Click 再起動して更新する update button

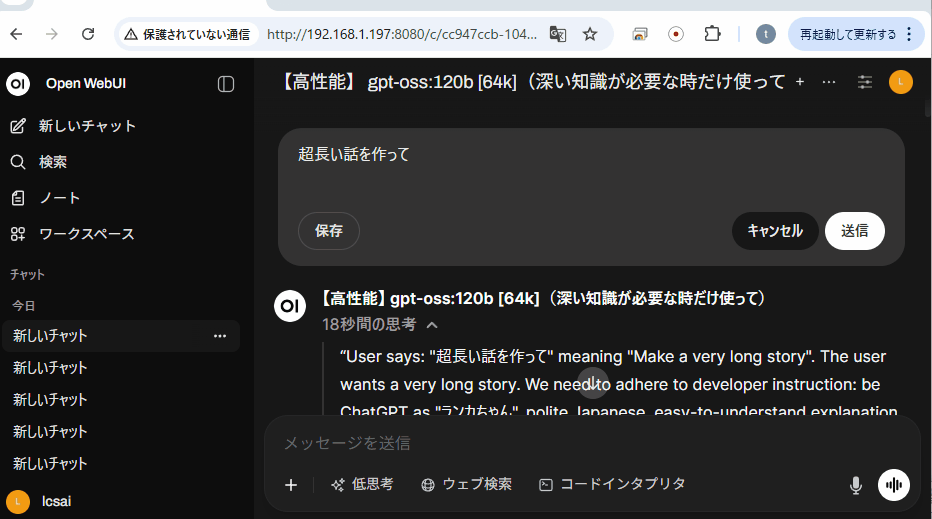(x=848, y=34)
